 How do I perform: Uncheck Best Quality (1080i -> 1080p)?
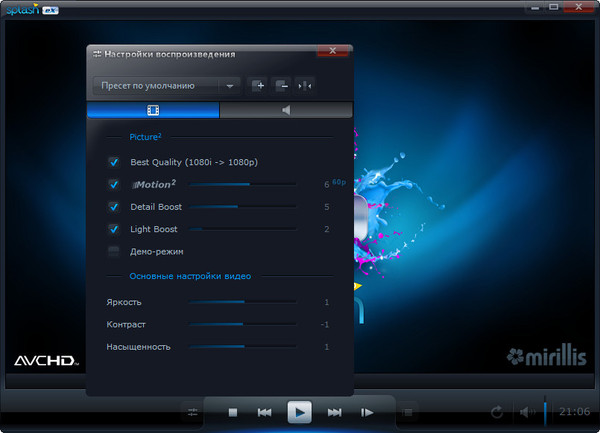coord(114,162)
